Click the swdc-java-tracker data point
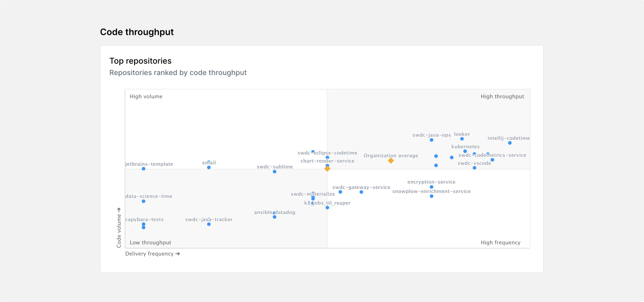The width and height of the screenshot is (644, 302). click(x=209, y=224)
